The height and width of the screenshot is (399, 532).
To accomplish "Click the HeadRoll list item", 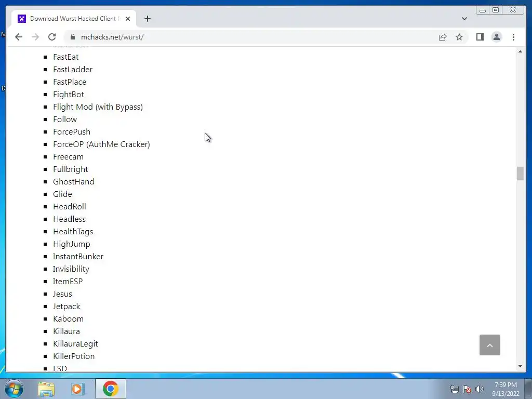I will point(70,207).
